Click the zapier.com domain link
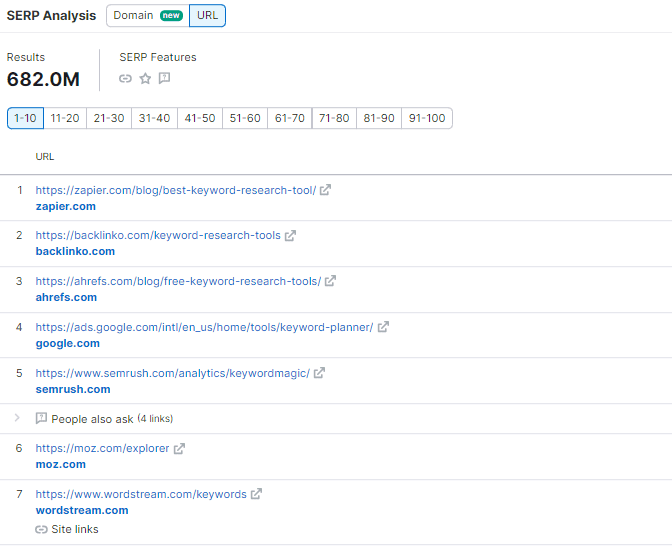 coord(66,207)
